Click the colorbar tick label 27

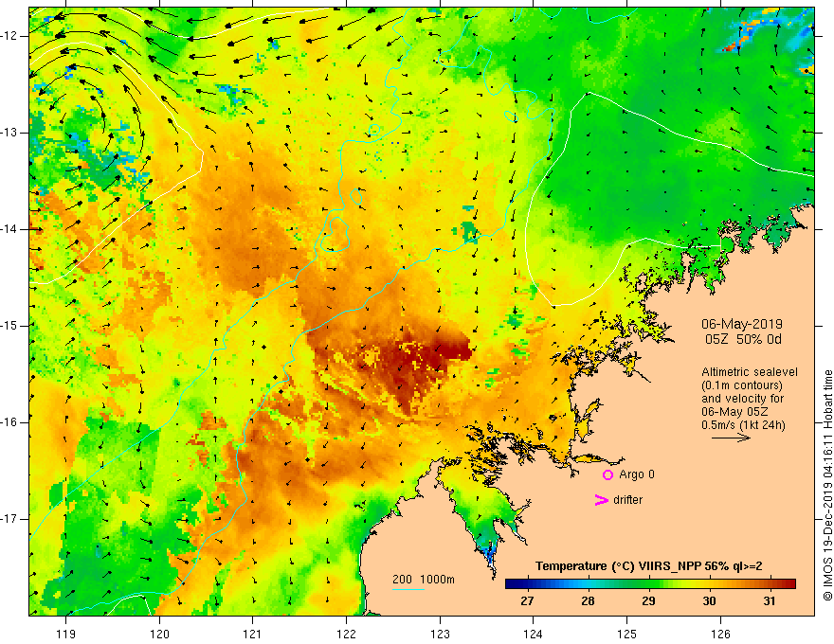coord(527,601)
